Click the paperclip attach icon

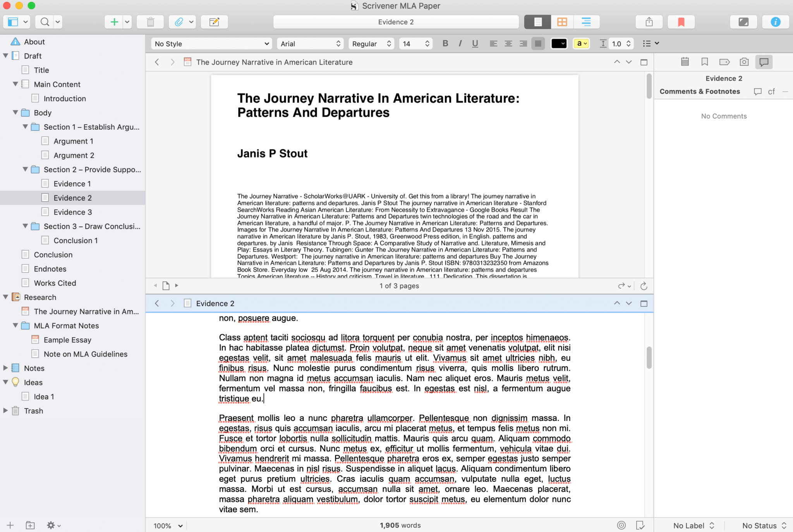pos(179,22)
